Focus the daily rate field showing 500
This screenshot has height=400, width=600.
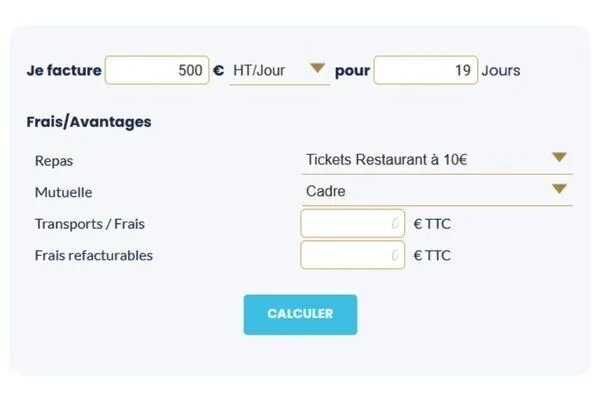(x=157, y=71)
